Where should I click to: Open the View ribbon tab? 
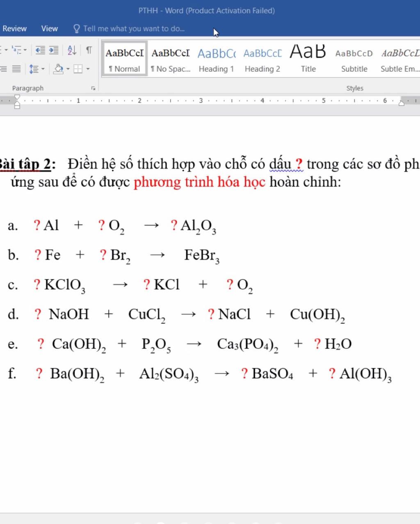pyautogui.click(x=50, y=28)
